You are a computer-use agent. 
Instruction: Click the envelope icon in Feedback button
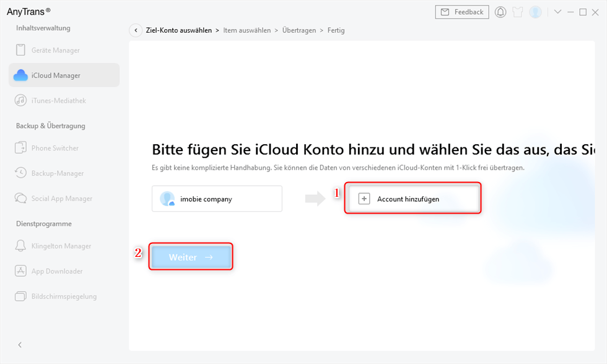(x=445, y=12)
